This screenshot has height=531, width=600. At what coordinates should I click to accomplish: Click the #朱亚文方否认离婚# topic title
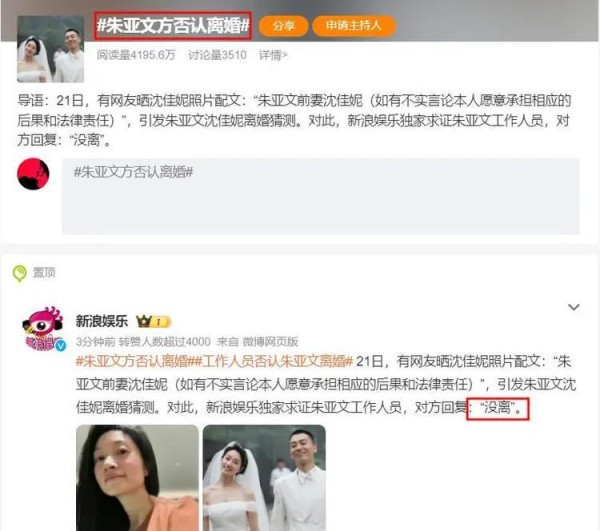(x=173, y=26)
